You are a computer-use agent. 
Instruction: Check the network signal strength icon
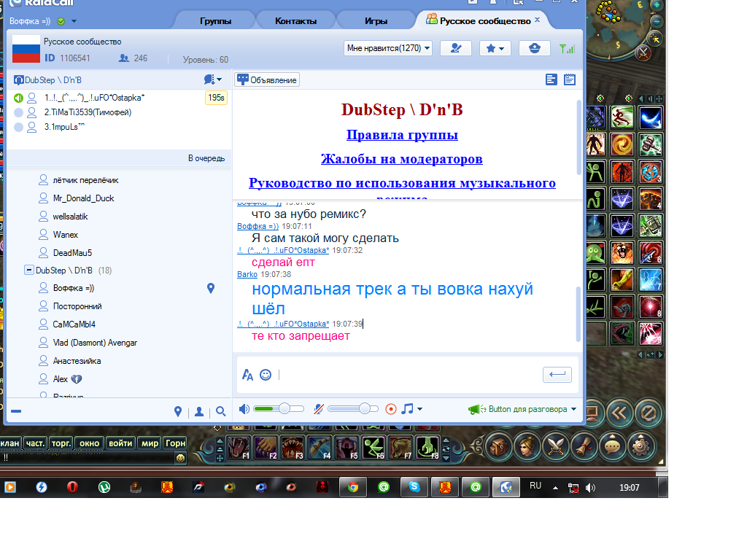tap(567, 48)
